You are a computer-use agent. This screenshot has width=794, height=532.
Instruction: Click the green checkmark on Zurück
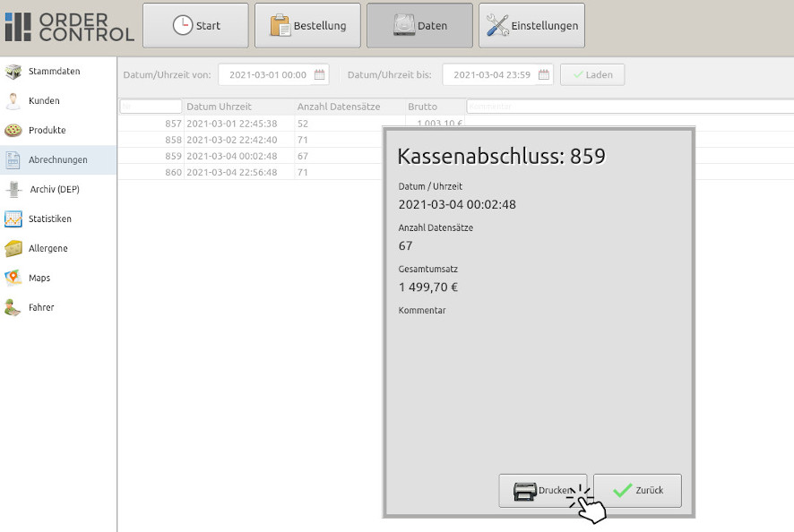[622, 490]
